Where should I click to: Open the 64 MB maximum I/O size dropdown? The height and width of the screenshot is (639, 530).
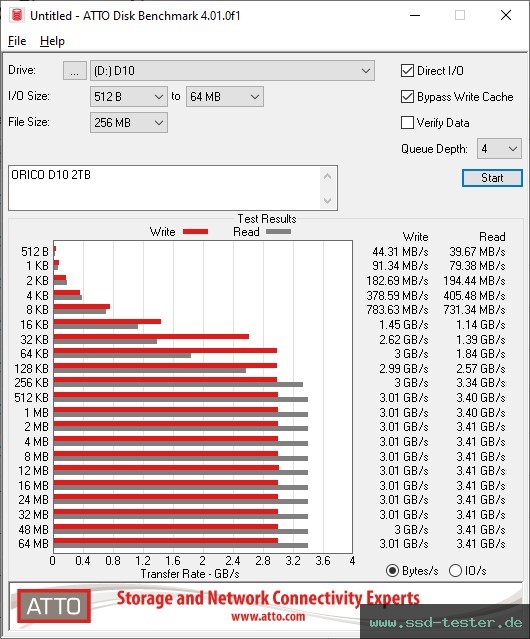[x=225, y=97]
